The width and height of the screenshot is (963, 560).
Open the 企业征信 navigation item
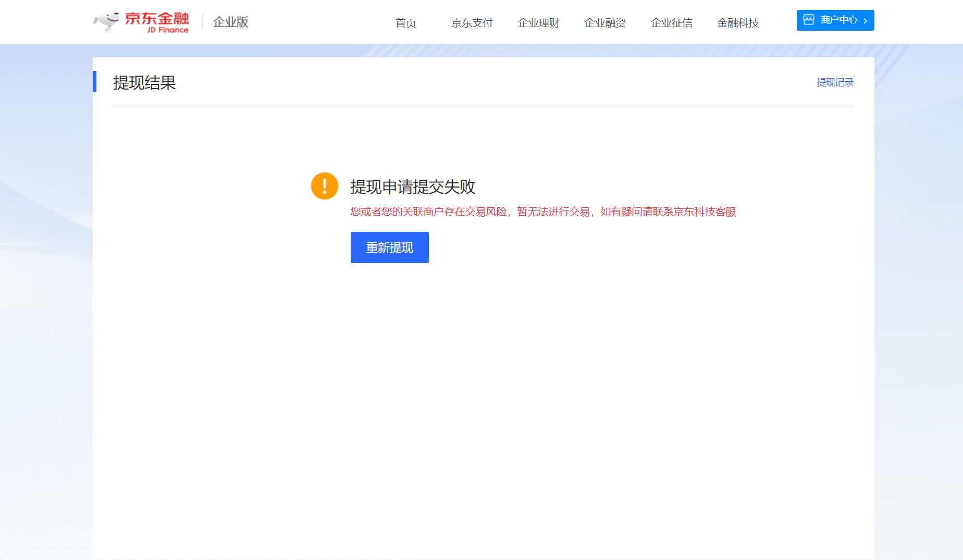672,23
